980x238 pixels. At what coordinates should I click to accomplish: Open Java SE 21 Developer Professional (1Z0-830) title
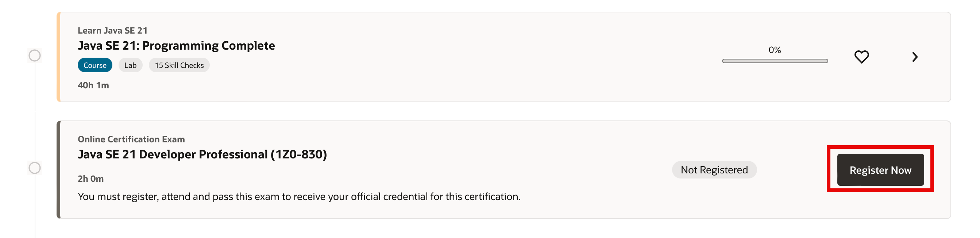(202, 154)
